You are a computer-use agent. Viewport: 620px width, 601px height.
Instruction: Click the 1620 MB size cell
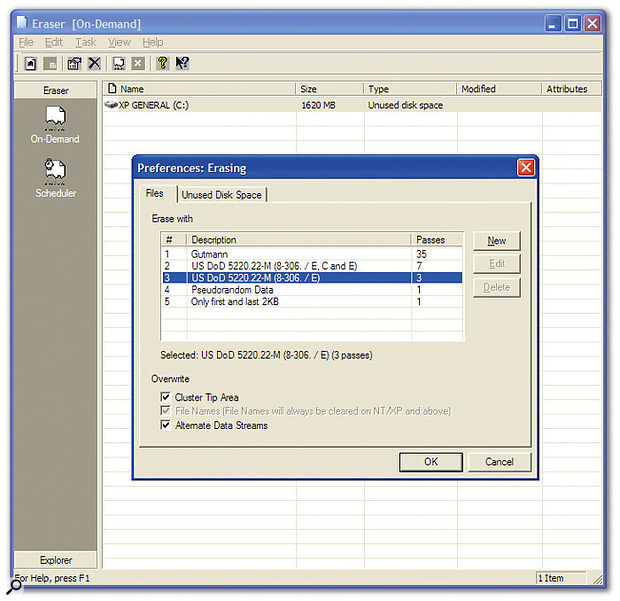coord(318,105)
